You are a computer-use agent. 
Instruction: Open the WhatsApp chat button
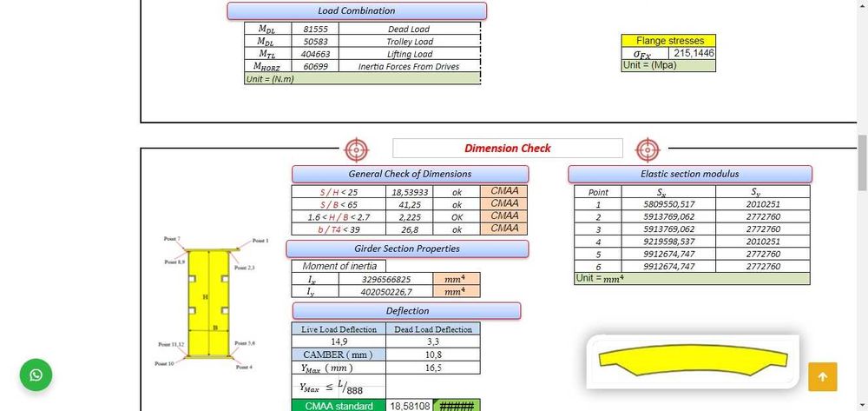36,375
